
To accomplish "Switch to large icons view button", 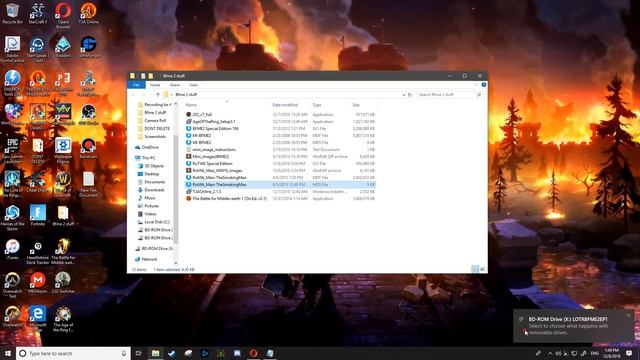I will pos(483,269).
